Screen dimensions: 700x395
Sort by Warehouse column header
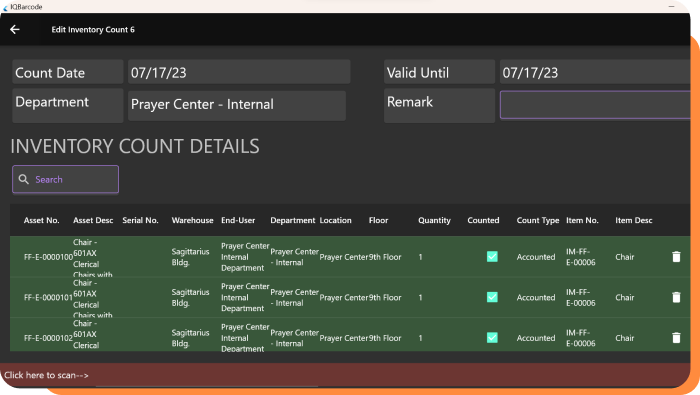point(192,220)
